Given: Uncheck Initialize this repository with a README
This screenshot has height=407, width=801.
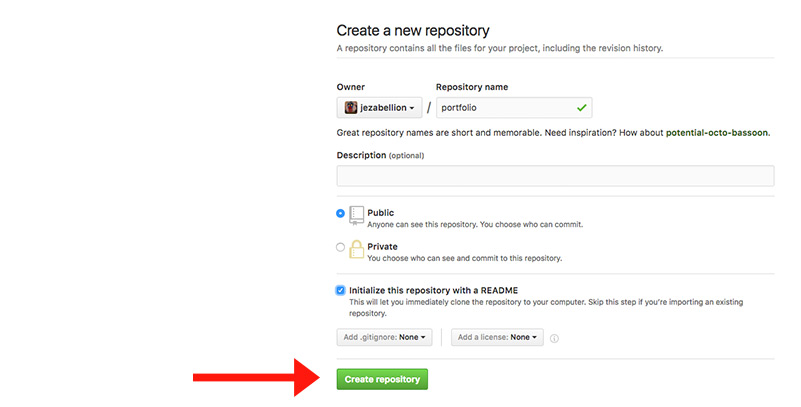Looking at the screenshot, I should [x=340, y=291].
